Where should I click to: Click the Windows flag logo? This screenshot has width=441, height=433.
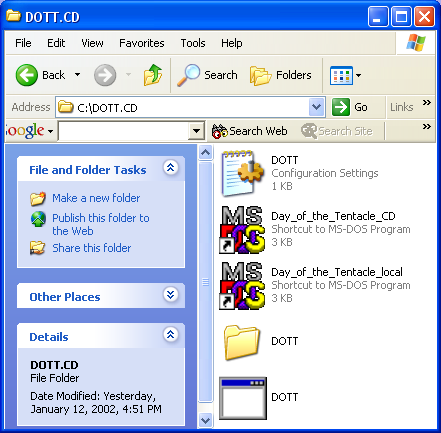pyautogui.click(x=416, y=43)
